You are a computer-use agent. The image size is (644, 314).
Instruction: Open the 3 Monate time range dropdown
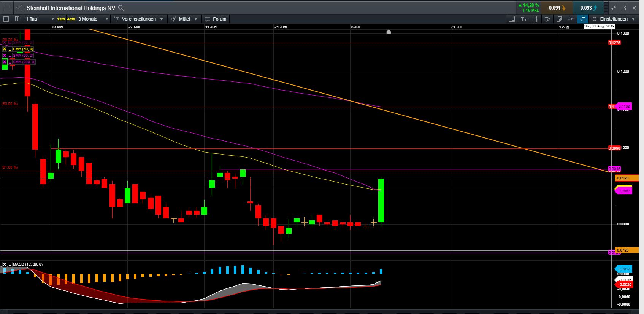(x=94, y=19)
